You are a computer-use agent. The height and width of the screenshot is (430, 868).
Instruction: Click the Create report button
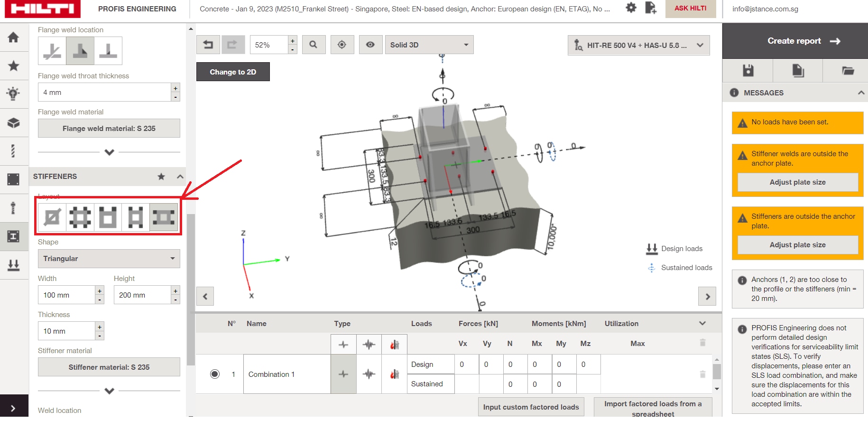(794, 41)
